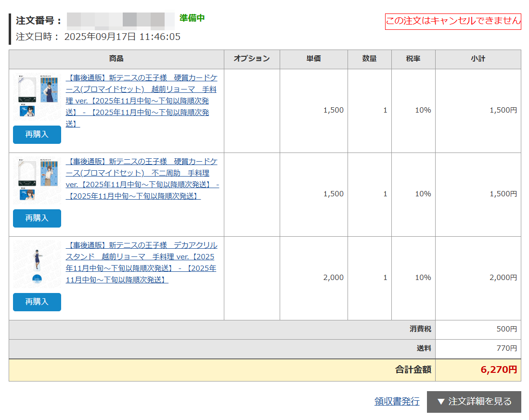Screen dimensions: 529x420
Task: Select the 準備中 order status text
Action: (x=192, y=18)
